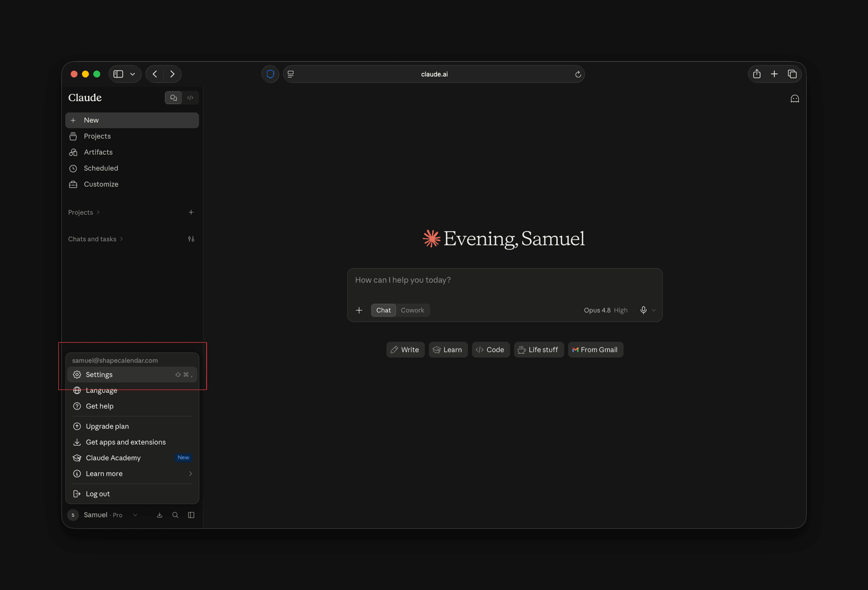Screen dimensions: 868x590
Task: Select the Chat mode toggle
Action: [x=384, y=310]
